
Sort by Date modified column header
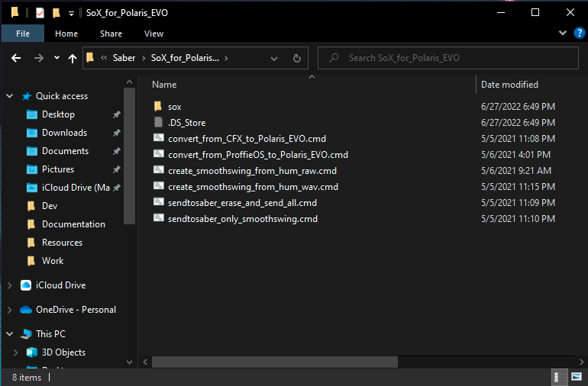(509, 85)
